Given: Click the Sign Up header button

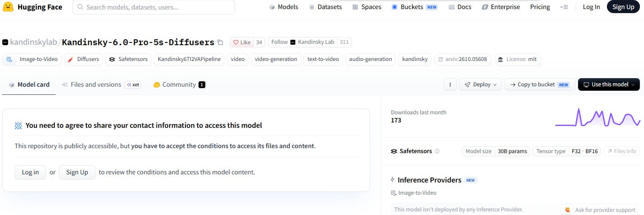Looking at the screenshot, I should (623, 7).
